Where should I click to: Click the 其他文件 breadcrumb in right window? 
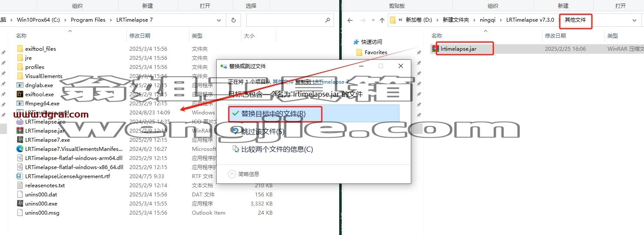coord(575,20)
